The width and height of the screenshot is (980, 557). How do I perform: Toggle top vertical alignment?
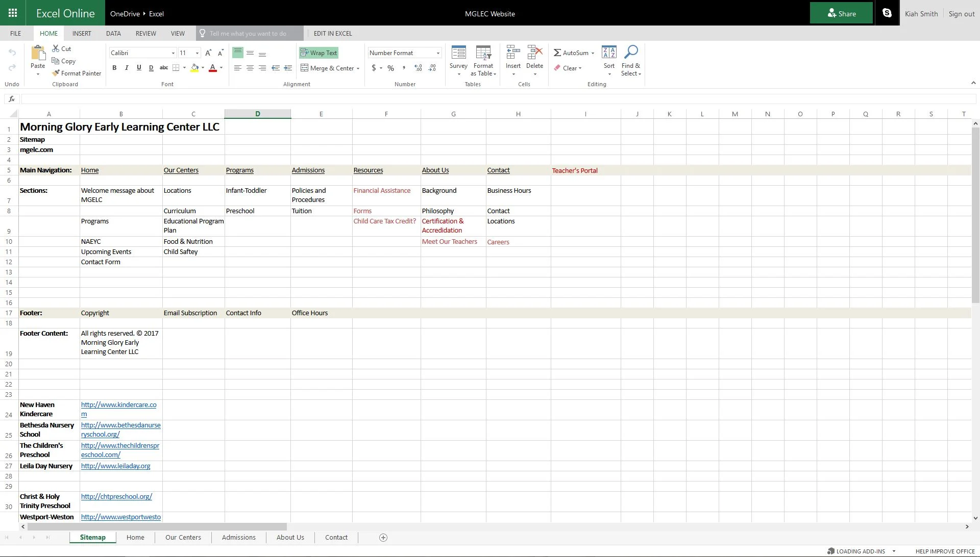pyautogui.click(x=238, y=53)
